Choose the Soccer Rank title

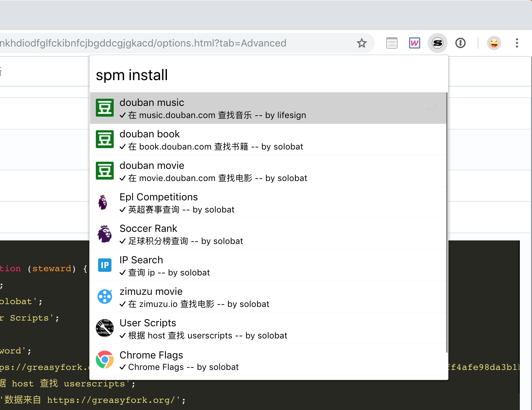148,229
